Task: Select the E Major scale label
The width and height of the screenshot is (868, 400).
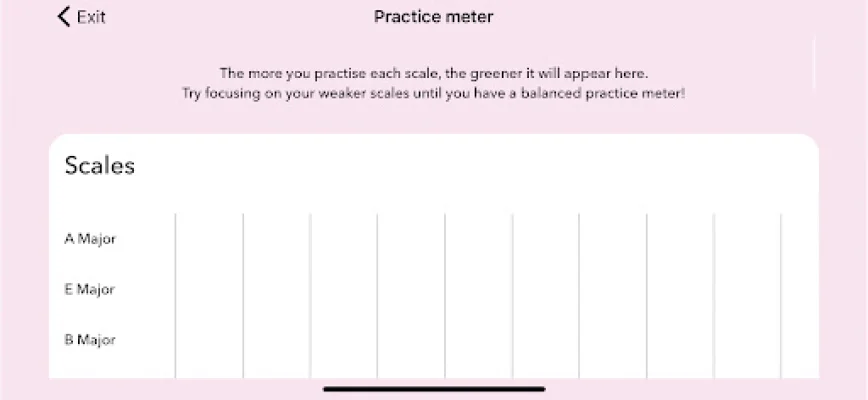Action: click(90, 290)
